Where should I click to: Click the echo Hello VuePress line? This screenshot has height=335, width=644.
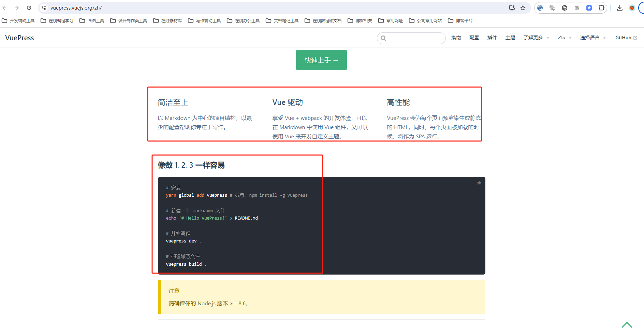212,218
